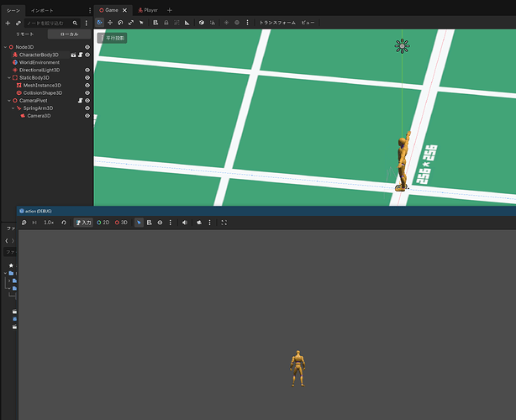Viewport: 516px width, 420px height.
Task: Click the add new node plus icon
Action: point(8,23)
